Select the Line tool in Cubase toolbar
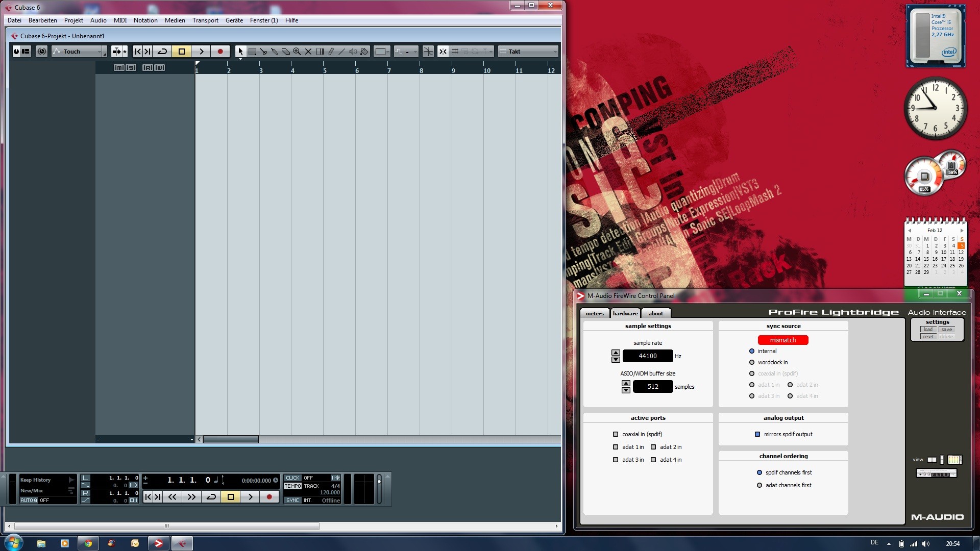 pos(342,52)
